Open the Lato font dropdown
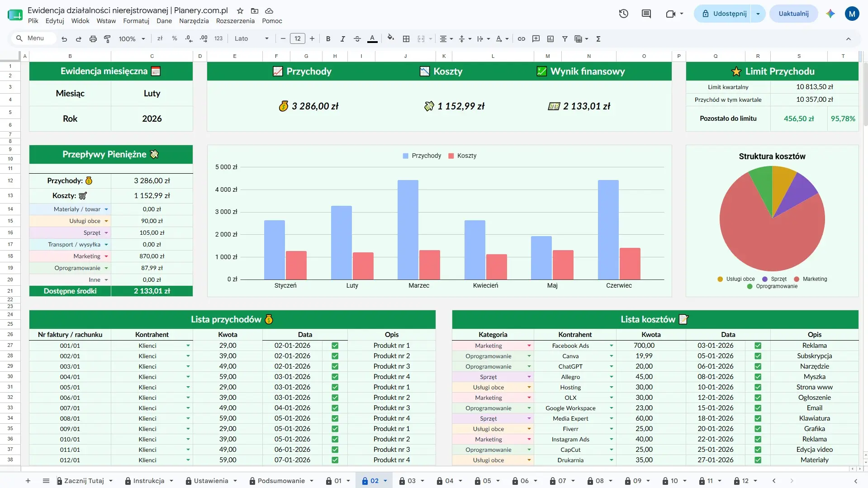 pos(251,39)
